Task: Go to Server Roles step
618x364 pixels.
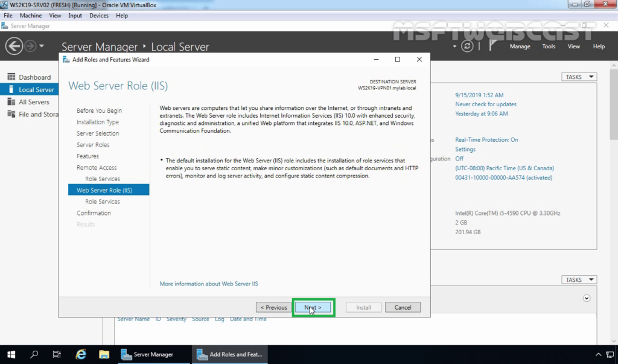Action: coord(92,145)
